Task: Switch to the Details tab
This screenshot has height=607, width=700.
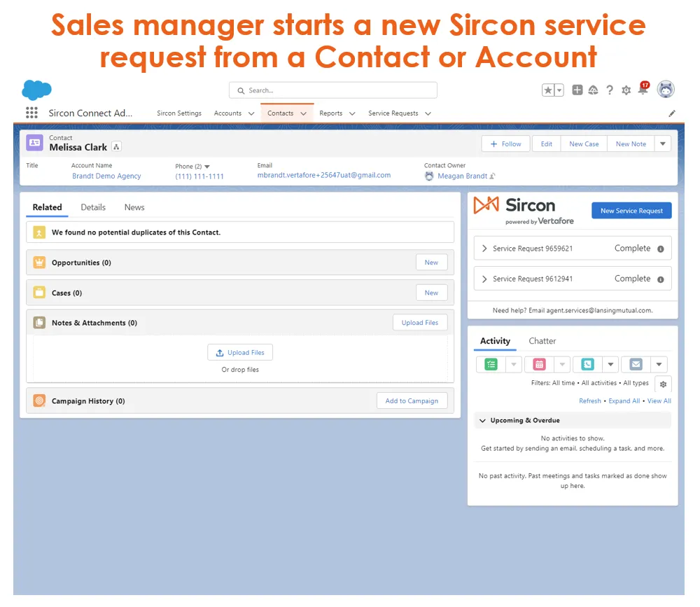Action: click(x=93, y=207)
